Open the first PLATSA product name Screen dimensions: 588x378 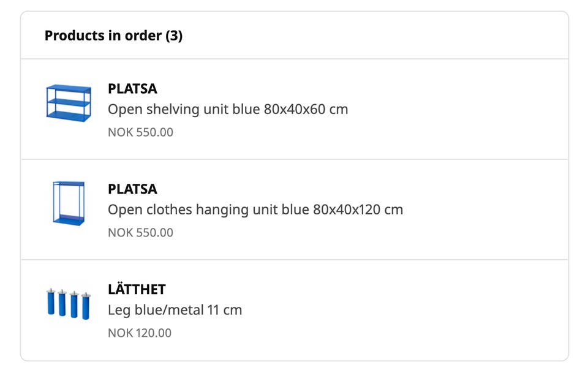(x=132, y=89)
